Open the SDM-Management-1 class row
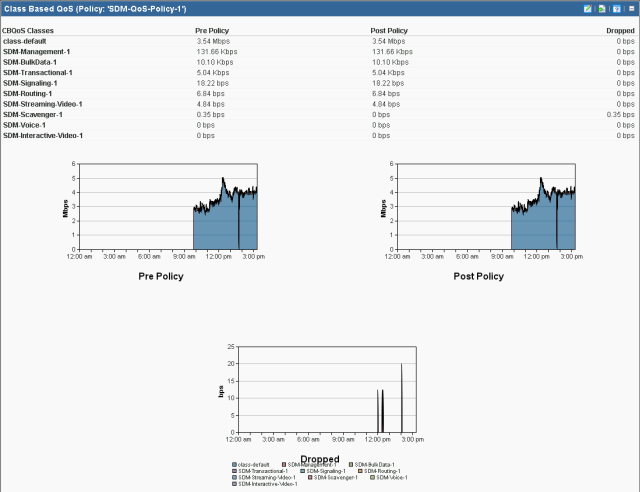Screen dimensions: 640x492 36,51
